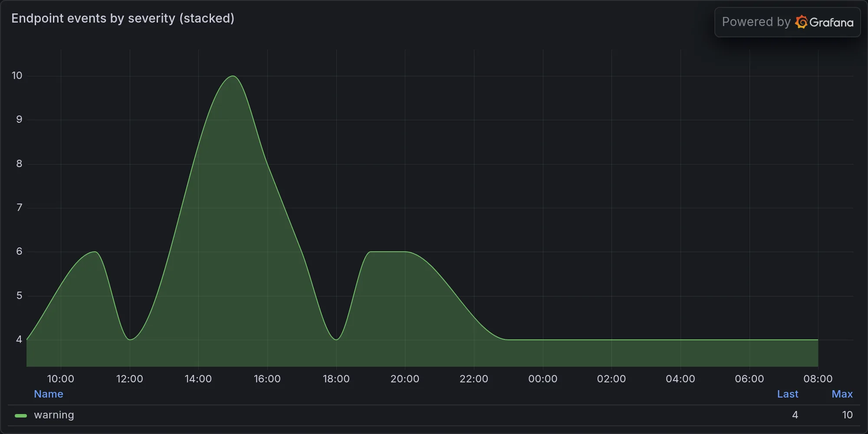Open the Powered by Grafana link
Screen dimensions: 868x434
pyautogui.click(x=787, y=22)
